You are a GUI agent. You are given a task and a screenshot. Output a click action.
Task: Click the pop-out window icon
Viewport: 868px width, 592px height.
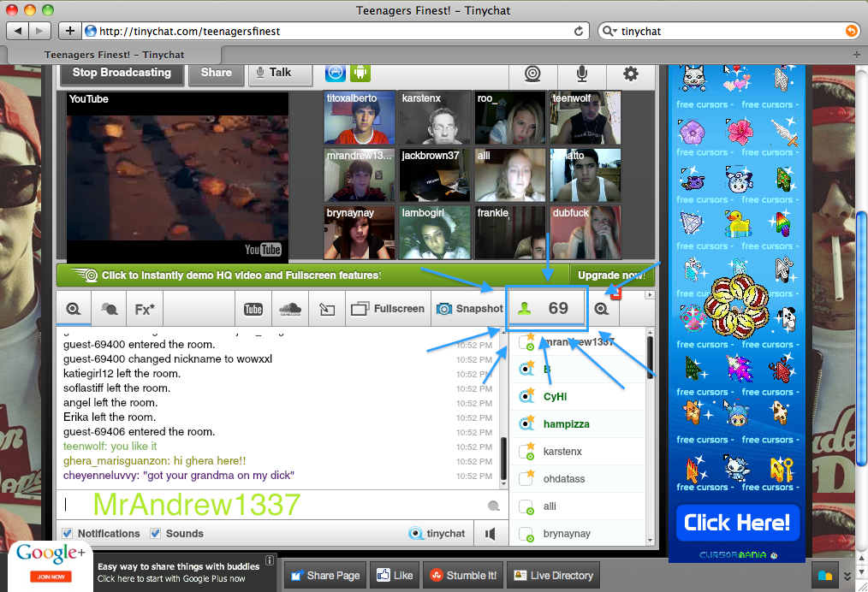[x=327, y=309]
